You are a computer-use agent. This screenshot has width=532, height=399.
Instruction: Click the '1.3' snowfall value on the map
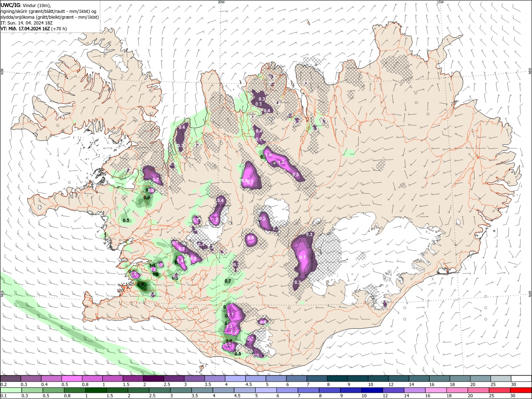click(x=229, y=327)
